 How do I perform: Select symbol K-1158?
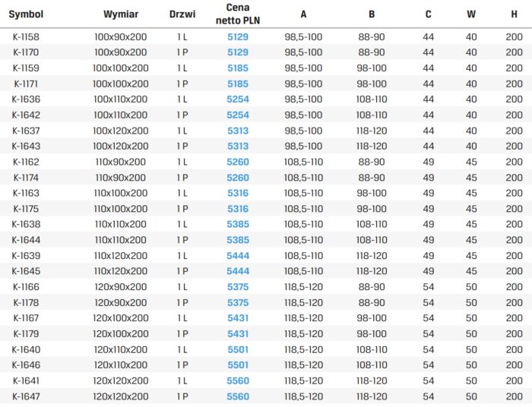coord(26,36)
